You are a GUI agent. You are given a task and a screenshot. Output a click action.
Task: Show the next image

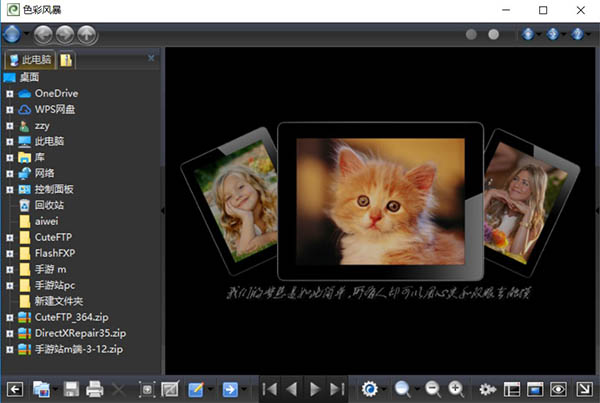[315, 389]
